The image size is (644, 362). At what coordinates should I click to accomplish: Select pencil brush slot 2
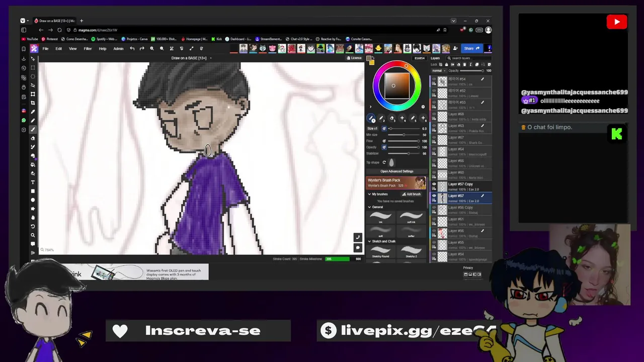click(x=381, y=119)
